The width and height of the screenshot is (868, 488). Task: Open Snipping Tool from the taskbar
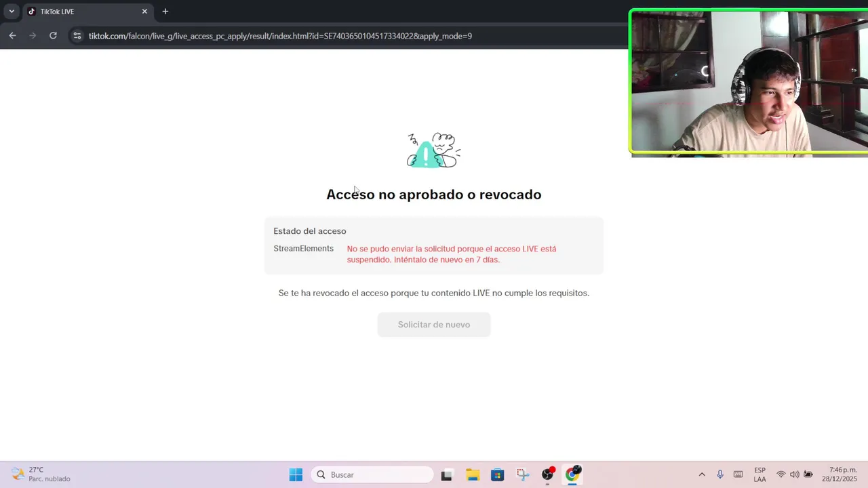522,474
